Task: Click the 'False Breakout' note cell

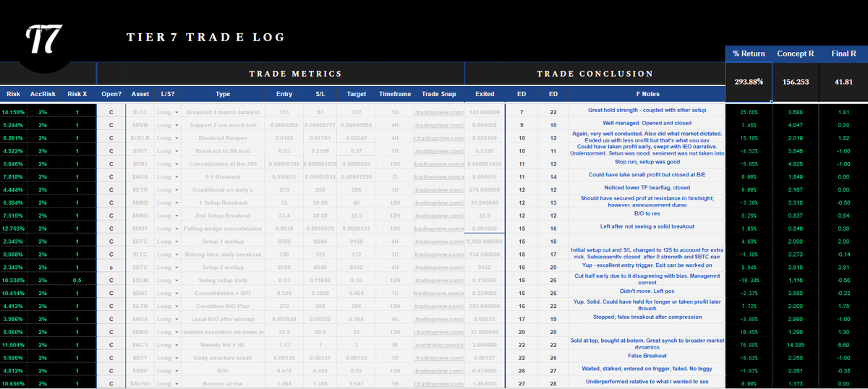Action: [647, 356]
